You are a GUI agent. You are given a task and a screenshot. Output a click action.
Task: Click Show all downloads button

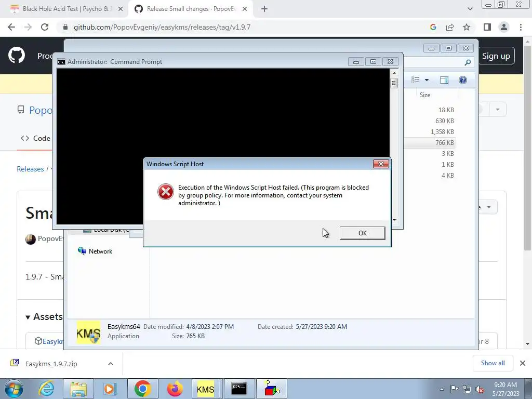tap(493, 363)
